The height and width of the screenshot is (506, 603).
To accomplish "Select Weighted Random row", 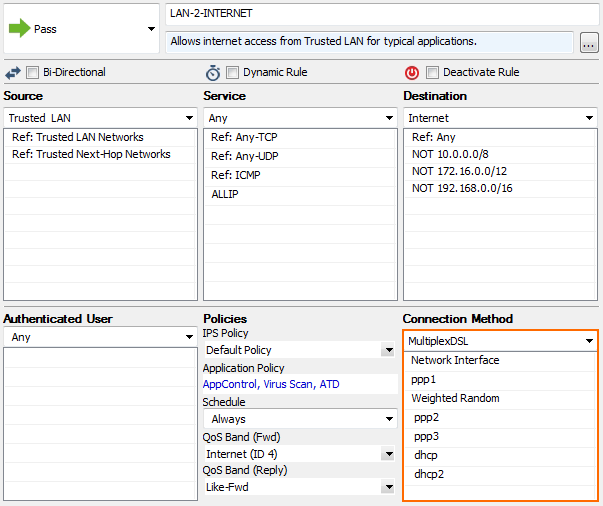I will pos(500,399).
